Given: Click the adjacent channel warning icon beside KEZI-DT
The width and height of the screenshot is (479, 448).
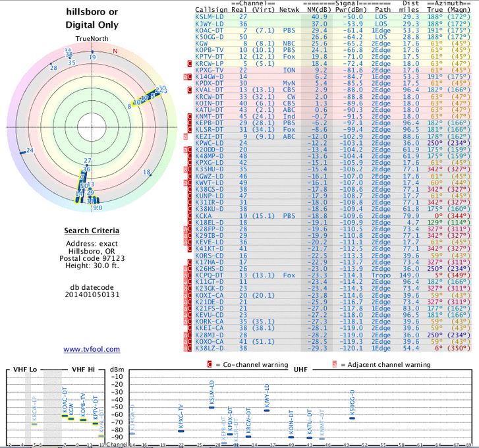Looking at the screenshot, I should tap(186, 136).
